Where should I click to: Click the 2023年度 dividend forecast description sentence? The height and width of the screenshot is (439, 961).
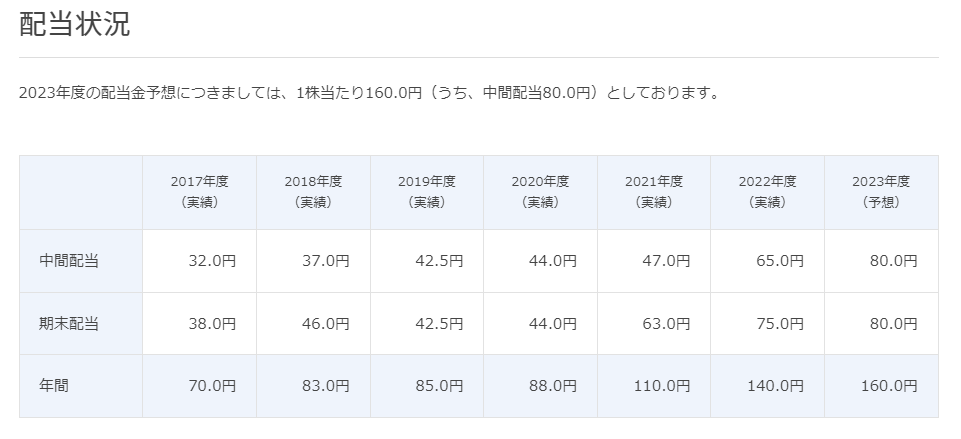click(368, 93)
